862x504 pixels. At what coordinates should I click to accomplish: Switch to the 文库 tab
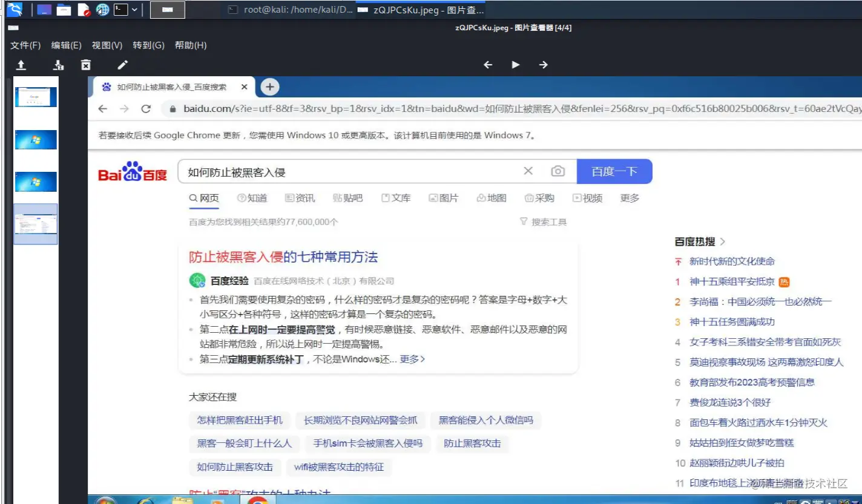396,198
